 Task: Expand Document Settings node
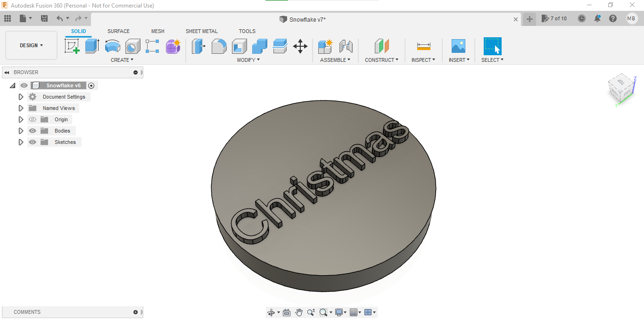coord(21,97)
